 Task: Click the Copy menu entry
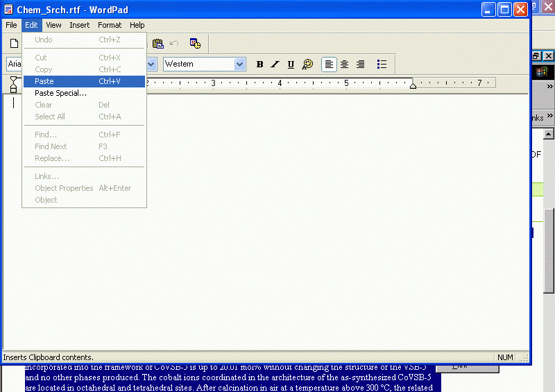[x=84, y=69]
